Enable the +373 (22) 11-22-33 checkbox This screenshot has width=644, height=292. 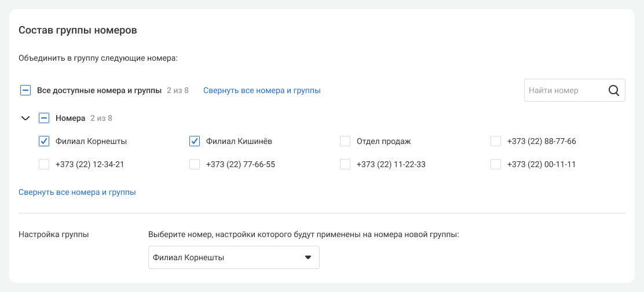pos(345,164)
